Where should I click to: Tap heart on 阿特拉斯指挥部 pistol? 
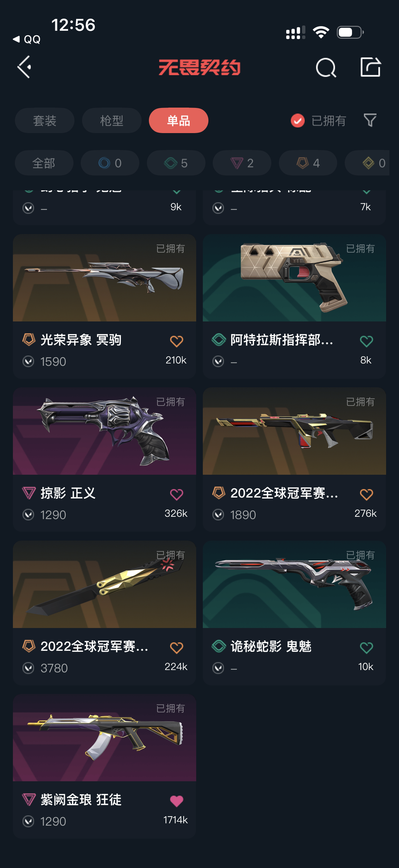366,341
